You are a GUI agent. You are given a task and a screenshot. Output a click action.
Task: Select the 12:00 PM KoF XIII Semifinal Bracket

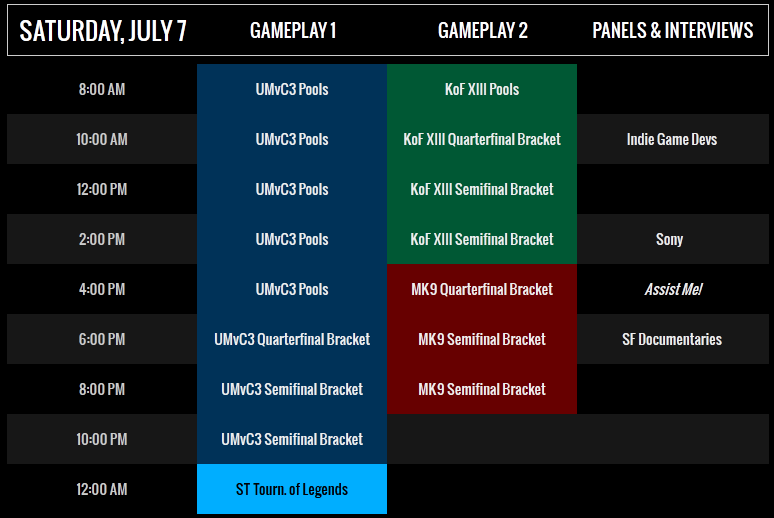click(x=482, y=189)
